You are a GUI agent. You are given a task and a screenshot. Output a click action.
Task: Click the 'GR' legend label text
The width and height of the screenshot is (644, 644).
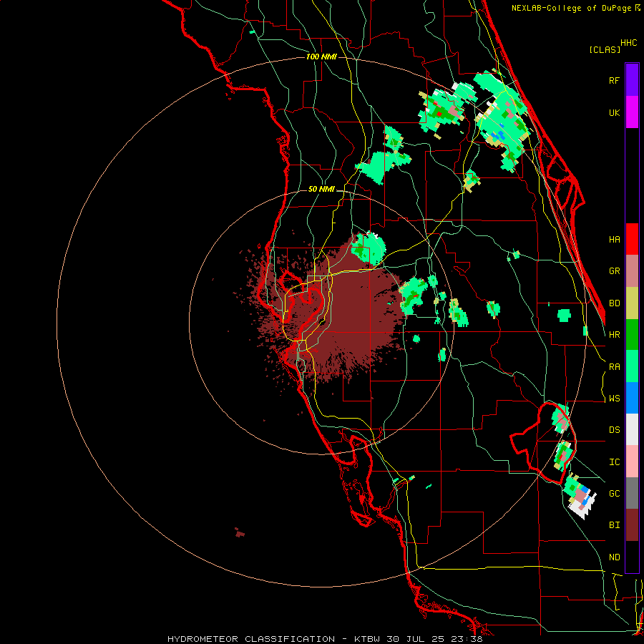(x=615, y=271)
